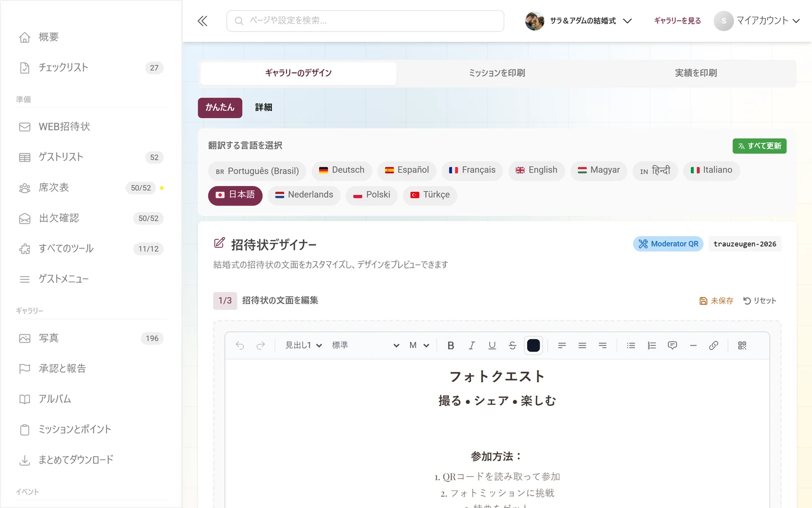Select the Türkçe language chip
Screen dimensions: 812x508
[x=430, y=195]
